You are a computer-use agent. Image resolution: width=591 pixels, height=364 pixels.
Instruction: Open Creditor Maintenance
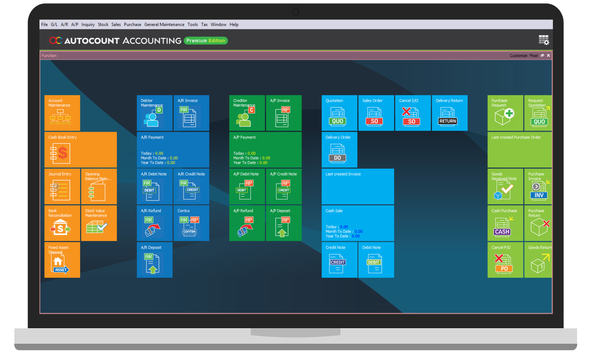click(246, 113)
